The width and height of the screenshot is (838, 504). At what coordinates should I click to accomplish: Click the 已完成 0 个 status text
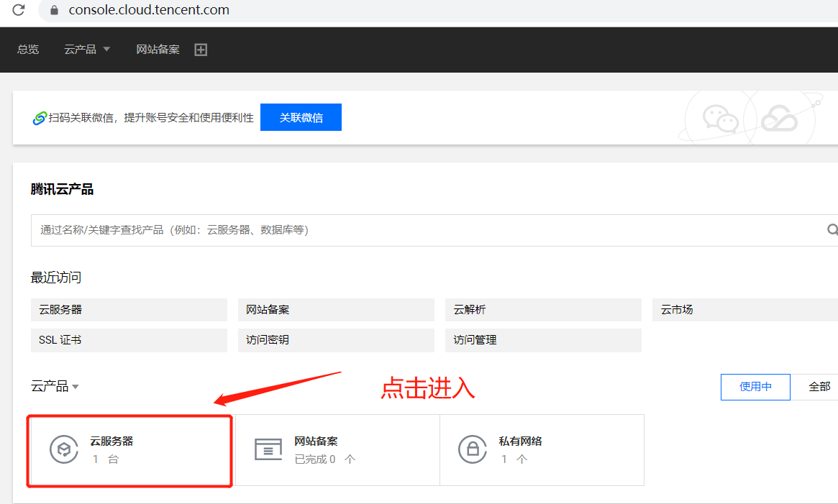pyautogui.click(x=325, y=459)
